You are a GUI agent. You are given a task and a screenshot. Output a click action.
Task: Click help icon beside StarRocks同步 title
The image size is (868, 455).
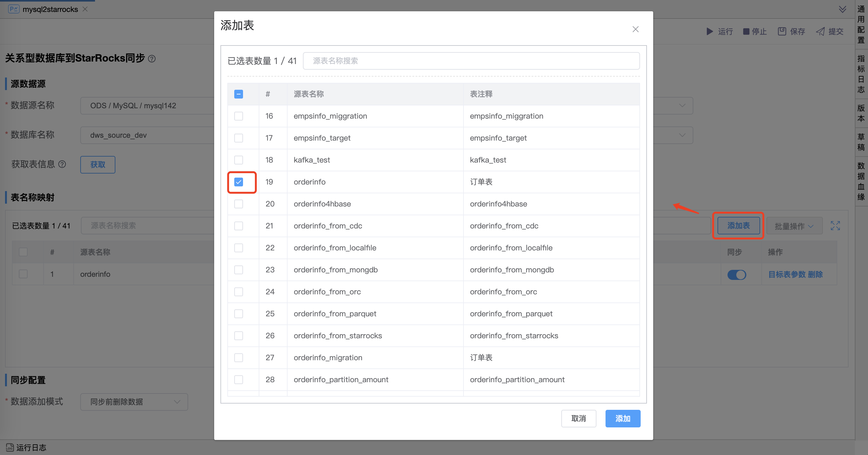(x=152, y=59)
